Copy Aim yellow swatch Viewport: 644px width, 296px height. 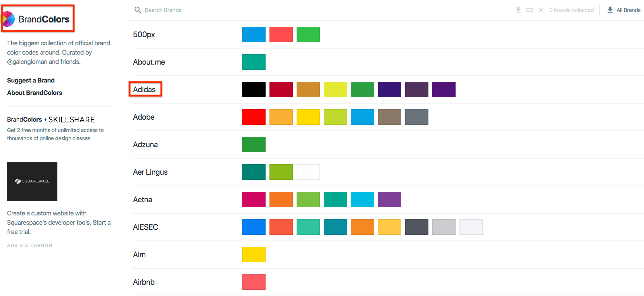pos(254,255)
